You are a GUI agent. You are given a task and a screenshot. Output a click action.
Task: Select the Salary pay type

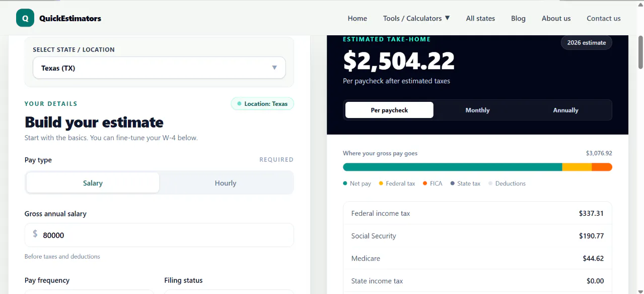click(x=93, y=183)
